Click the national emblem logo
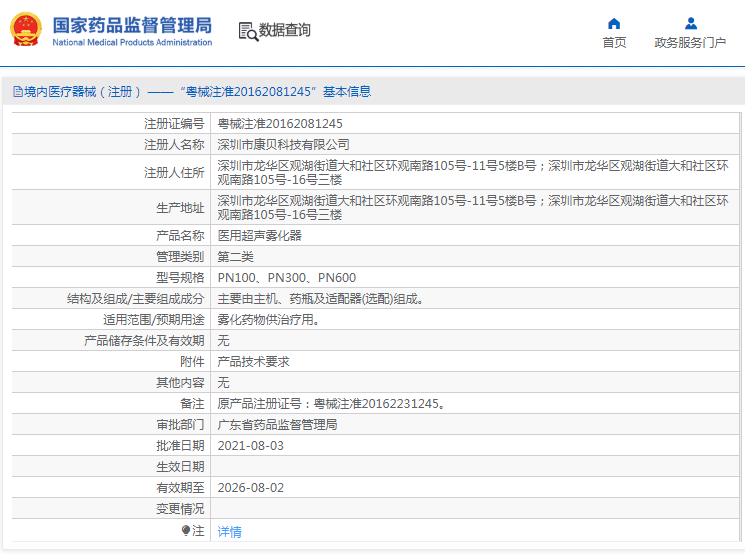The image size is (745, 554). (26, 31)
